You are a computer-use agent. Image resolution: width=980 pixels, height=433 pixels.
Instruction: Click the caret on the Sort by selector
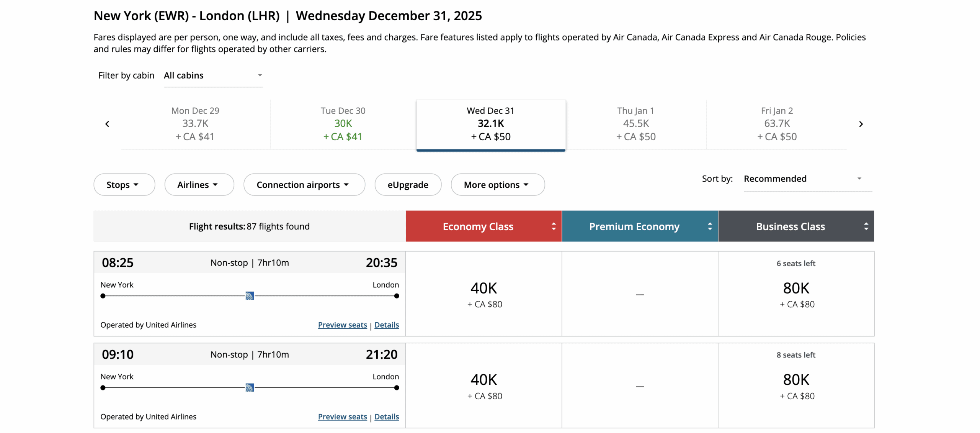[x=859, y=178]
